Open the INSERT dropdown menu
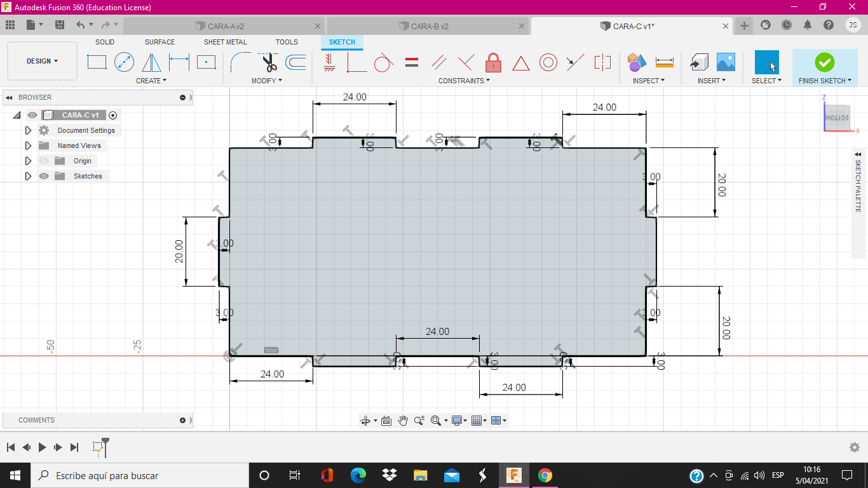The width and height of the screenshot is (868, 488). (712, 81)
